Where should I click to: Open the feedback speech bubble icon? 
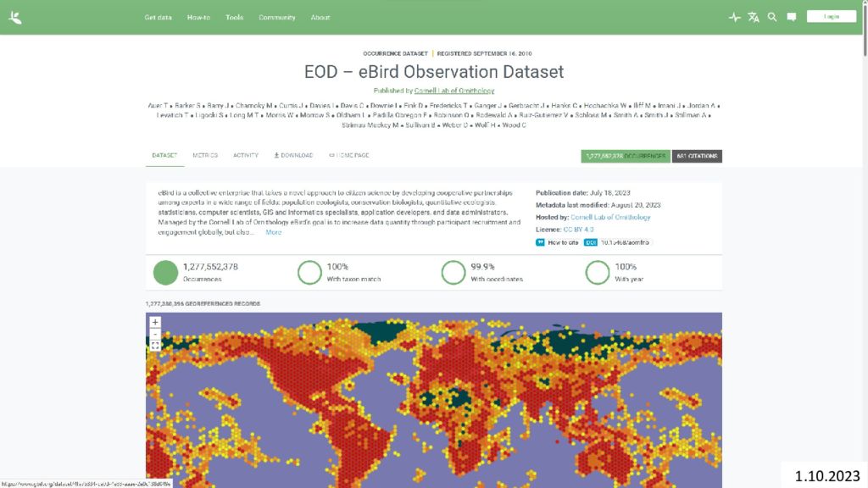tap(792, 18)
